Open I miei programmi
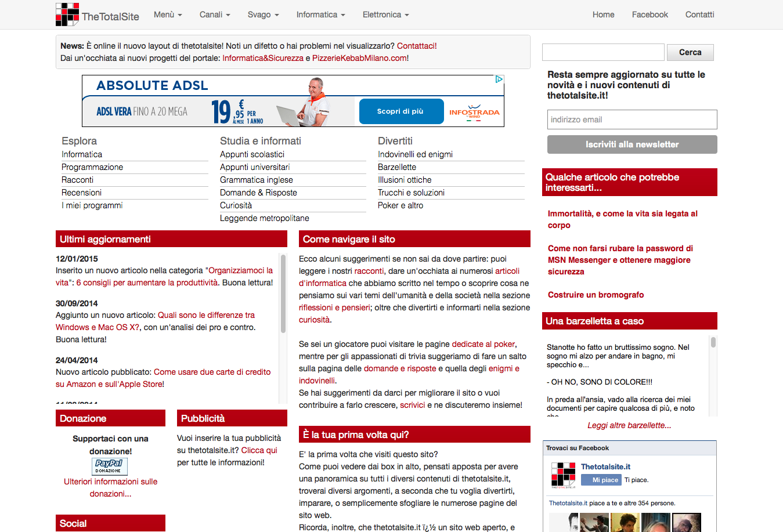 pos(92,205)
